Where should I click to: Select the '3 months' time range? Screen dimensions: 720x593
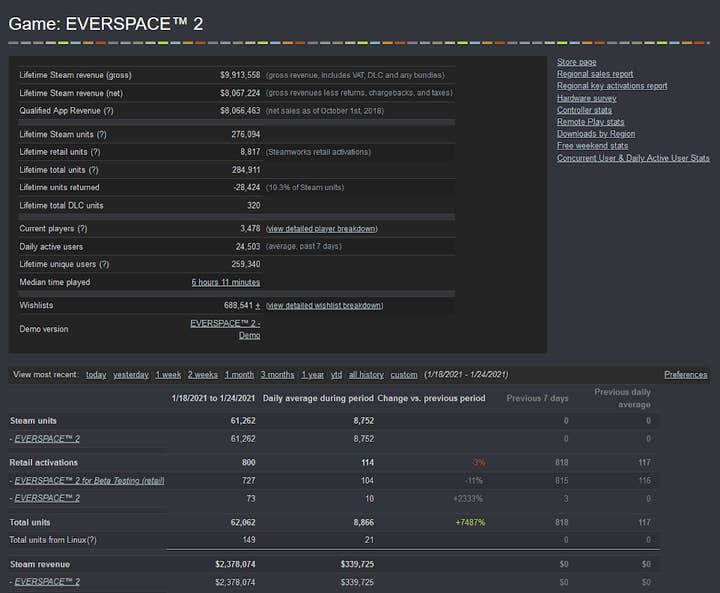tap(277, 375)
